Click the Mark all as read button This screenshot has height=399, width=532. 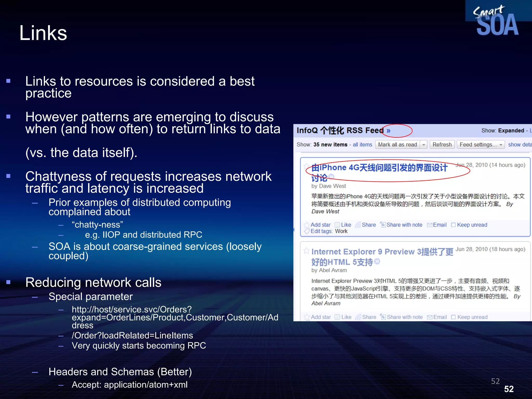pyautogui.click(x=397, y=145)
